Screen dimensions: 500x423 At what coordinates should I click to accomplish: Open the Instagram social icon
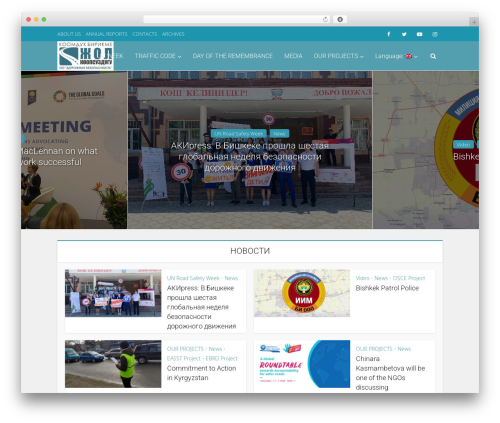435,34
